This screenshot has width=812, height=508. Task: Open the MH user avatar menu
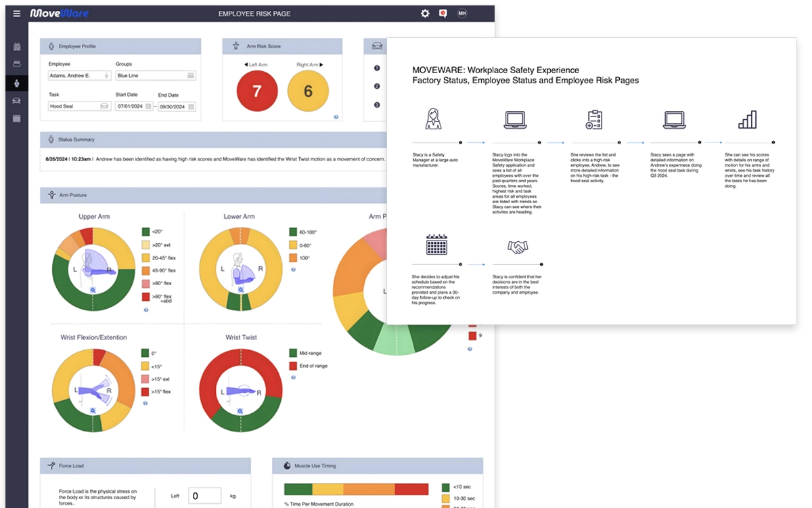click(461, 13)
